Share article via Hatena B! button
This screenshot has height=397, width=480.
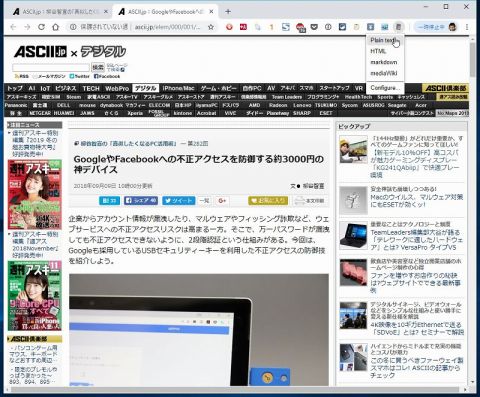109,201
